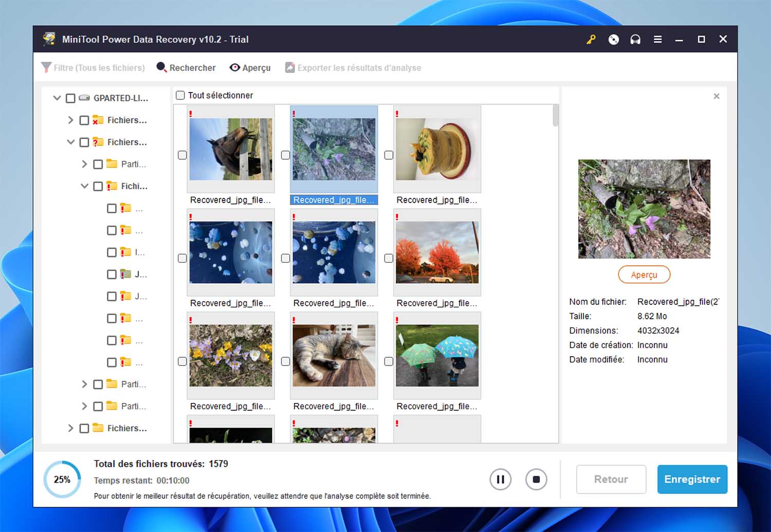771x532 pixels.
Task: Click highlighted Recovered_jpg_file label of selected photo
Action: [334, 200]
